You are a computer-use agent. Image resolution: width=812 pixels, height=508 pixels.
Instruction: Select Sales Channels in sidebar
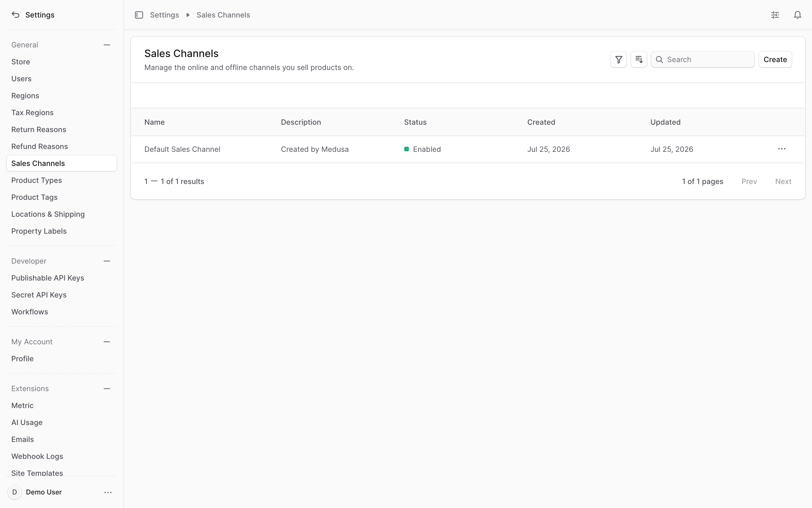pyautogui.click(x=62, y=163)
